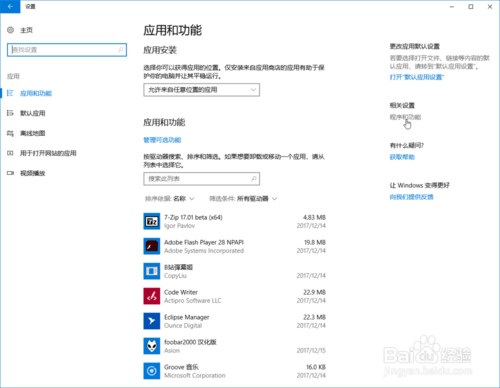
Task: Maximize the settings window
Action: (471, 7)
